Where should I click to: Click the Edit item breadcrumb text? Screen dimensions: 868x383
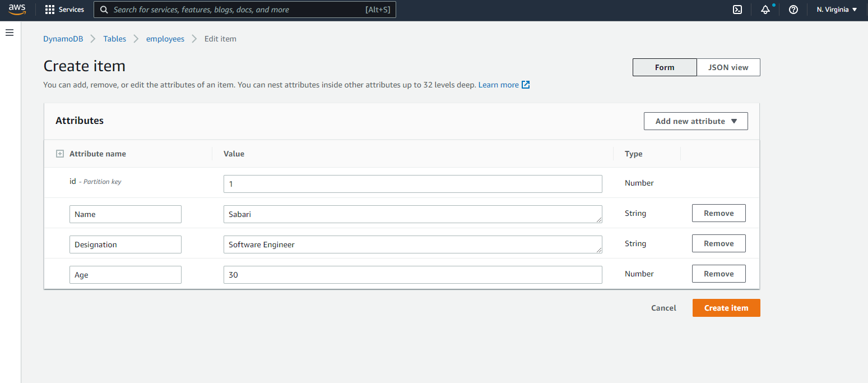click(220, 39)
